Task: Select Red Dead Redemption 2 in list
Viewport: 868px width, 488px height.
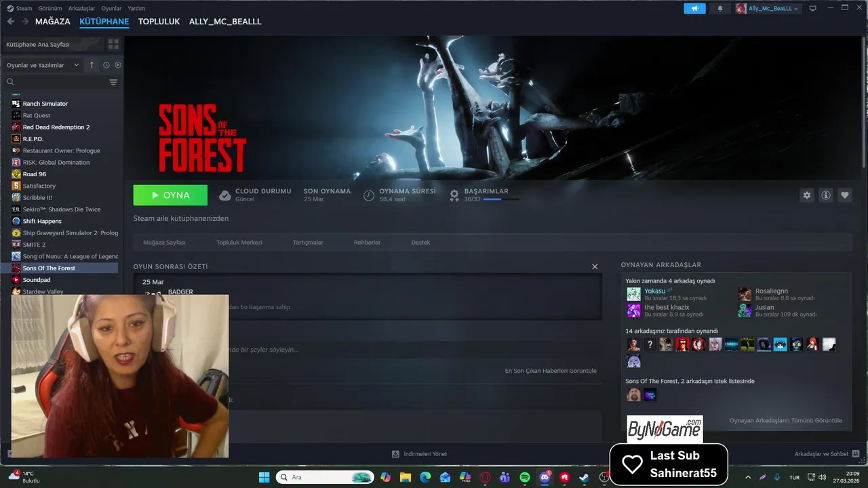Action: [x=56, y=127]
